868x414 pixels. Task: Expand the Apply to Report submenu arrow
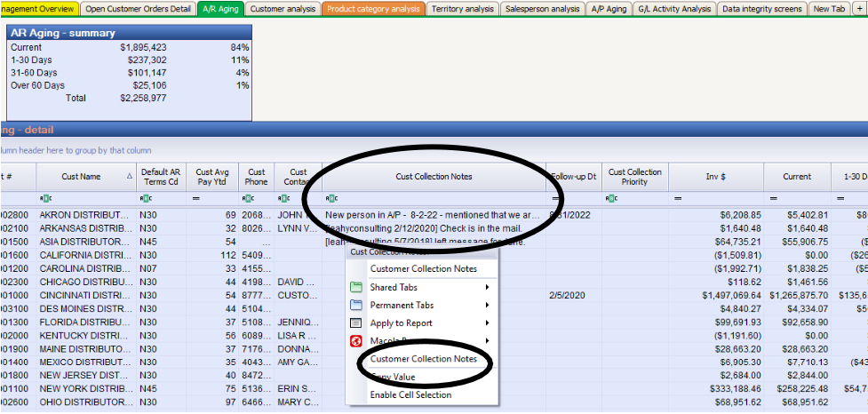coord(487,323)
